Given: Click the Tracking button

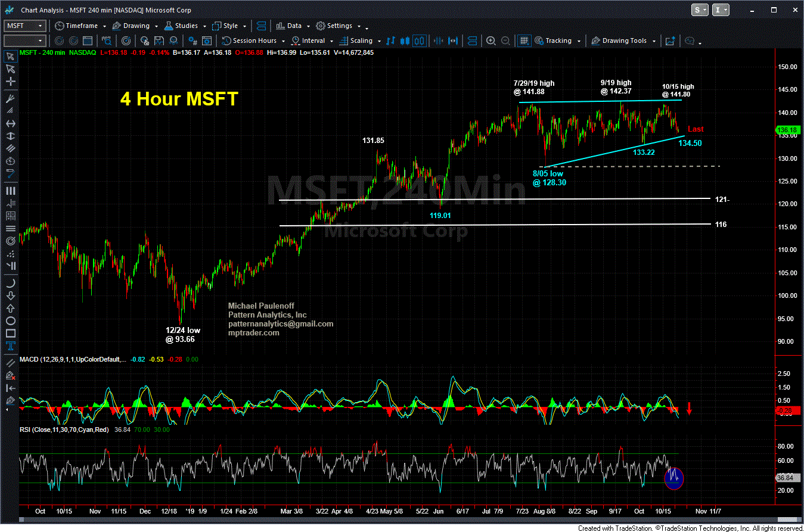Looking at the screenshot, I should [x=553, y=41].
